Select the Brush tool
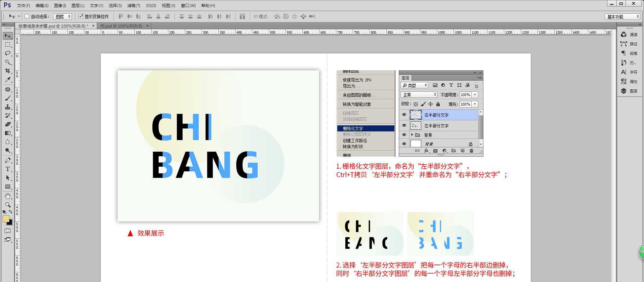The height and width of the screenshot is (282, 644). click(8, 98)
